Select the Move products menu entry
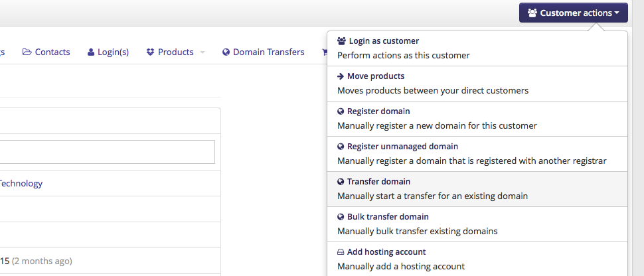The height and width of the screenshot is (276, 644). pyautogui.click(x=477, y=84)
